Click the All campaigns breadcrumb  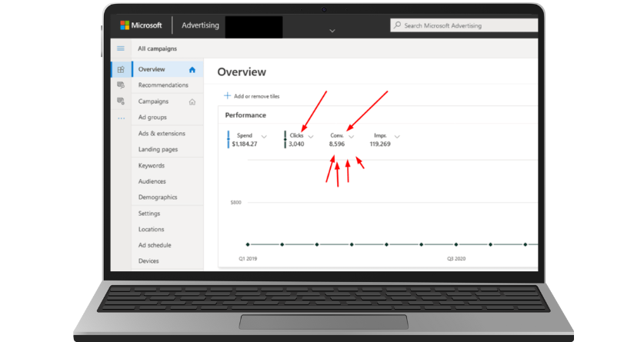click(x=157, y=48)
